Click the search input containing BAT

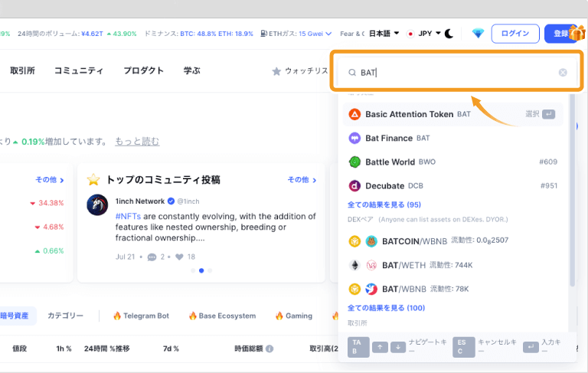(x=457, y=73)
